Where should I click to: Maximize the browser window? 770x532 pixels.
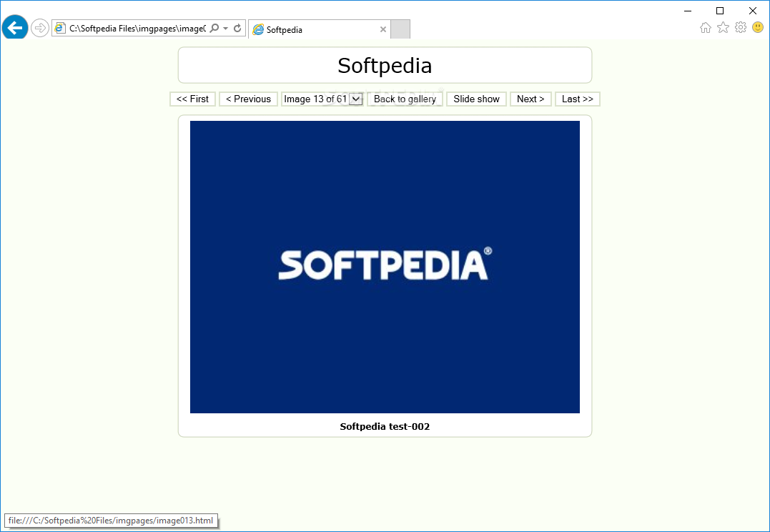(720, 10)
